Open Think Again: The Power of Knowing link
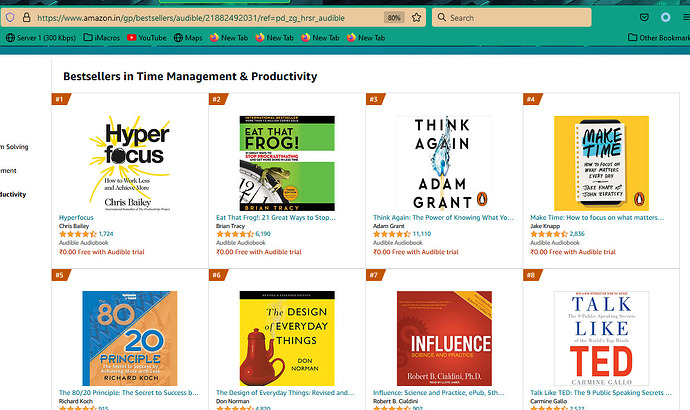 coord(444,217)
